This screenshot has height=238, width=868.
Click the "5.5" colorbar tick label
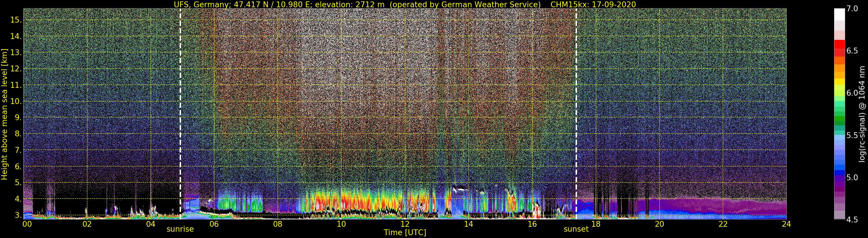pyautogui.click(x=852, y=135)
